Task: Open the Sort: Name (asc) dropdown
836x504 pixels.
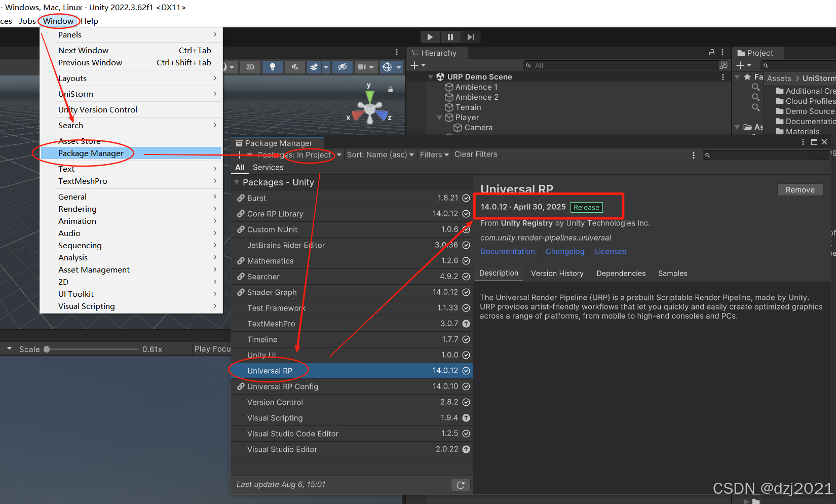Action: pyautogui.click(x=380, y=154)
